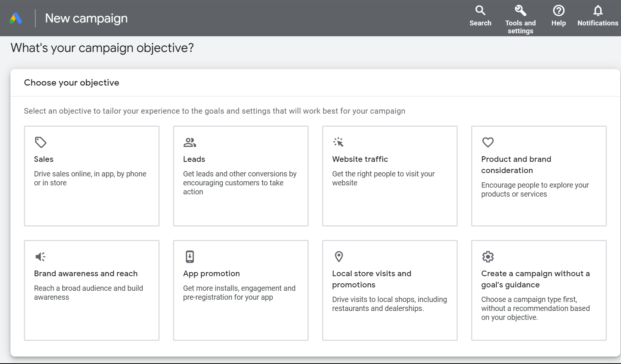Select the App promotion title
621x364 pixels.
[211, 274]
